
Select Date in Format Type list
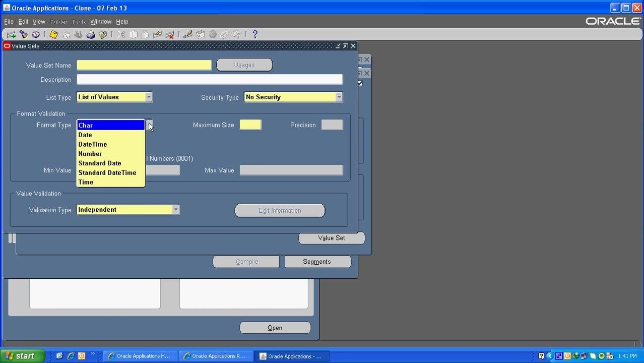(x=110, y=135)
